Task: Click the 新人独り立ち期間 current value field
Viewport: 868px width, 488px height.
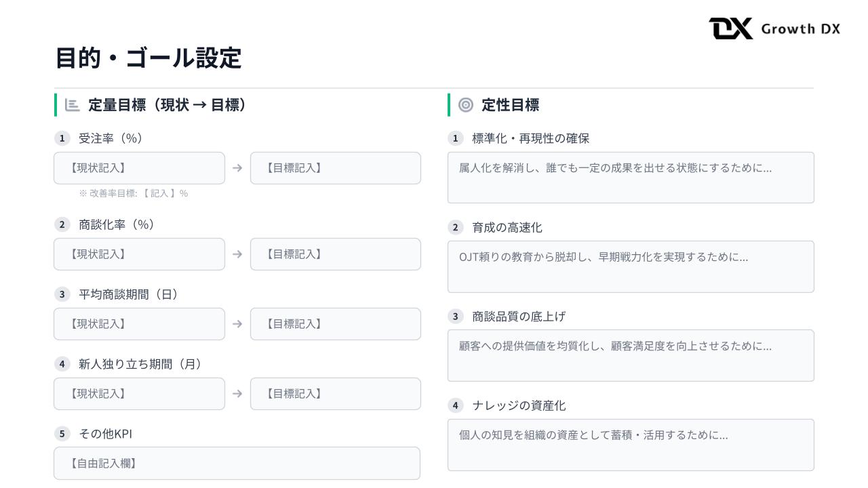Action: tap(139, 394)
